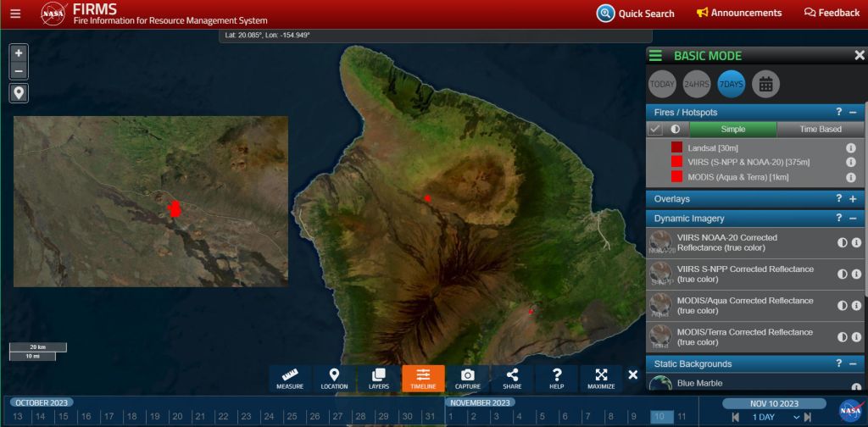Click the Share icon
Viewport: 868px width, 427px height.
(x=512, y=379)
